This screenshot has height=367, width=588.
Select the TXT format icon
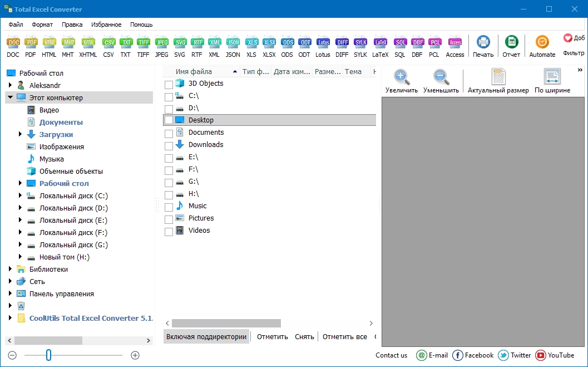(x=126, y=47)
